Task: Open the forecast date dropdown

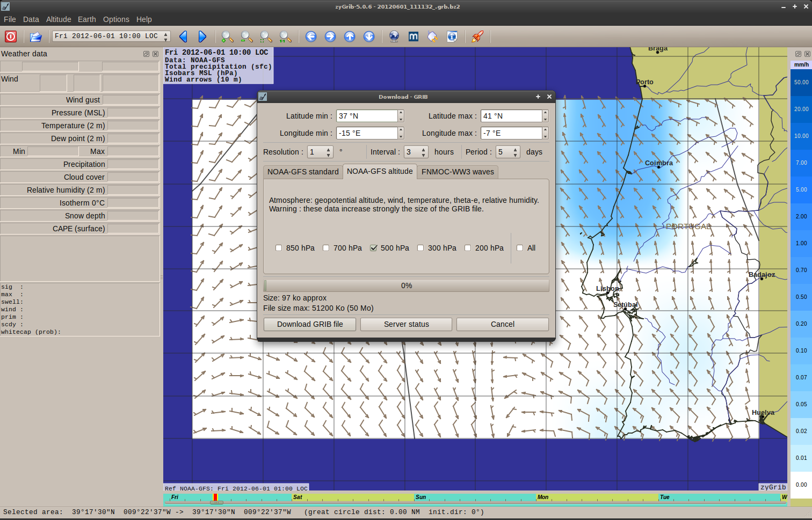Action: pyautogui.click(x=111, y=36)
